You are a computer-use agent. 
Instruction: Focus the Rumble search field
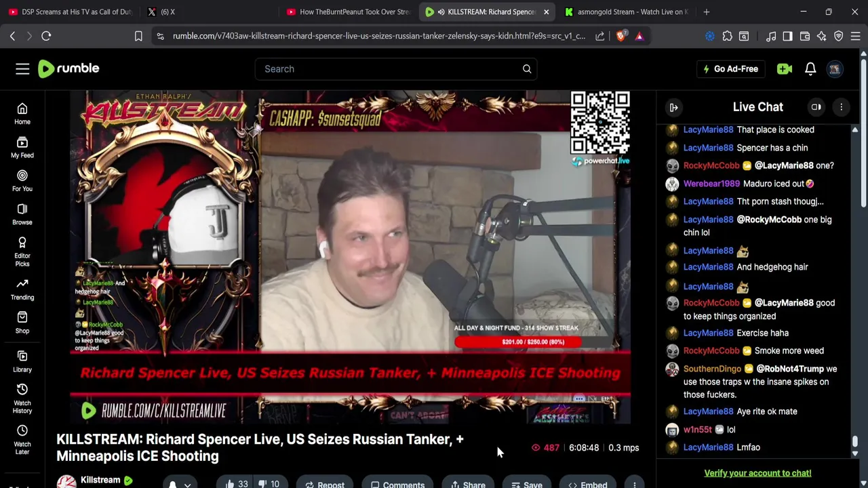click(387, 68)
